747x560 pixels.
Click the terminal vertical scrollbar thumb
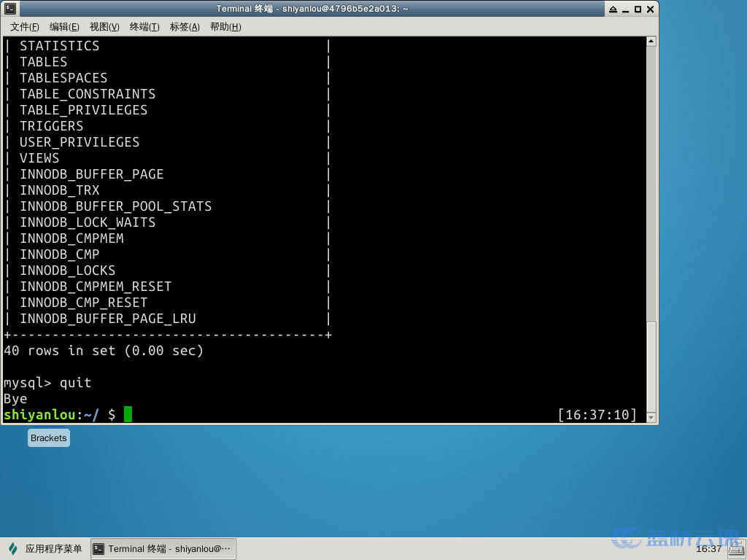[x=651, y=367]
